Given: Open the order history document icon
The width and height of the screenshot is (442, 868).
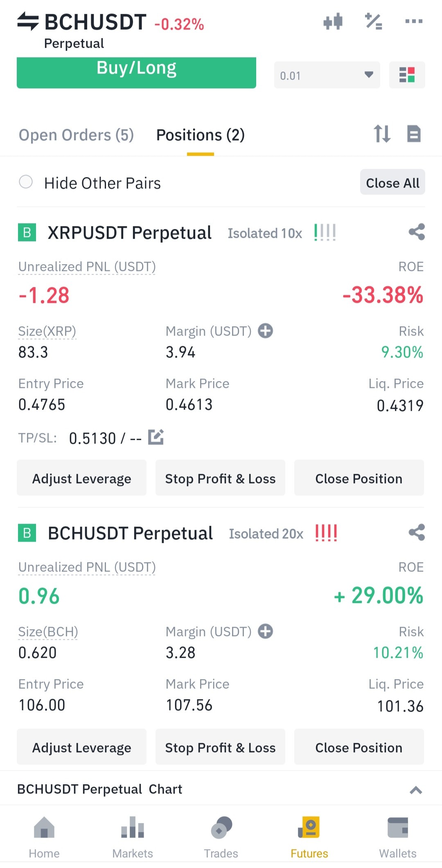Looking at the screenshot, I should [x=414, y=134].
